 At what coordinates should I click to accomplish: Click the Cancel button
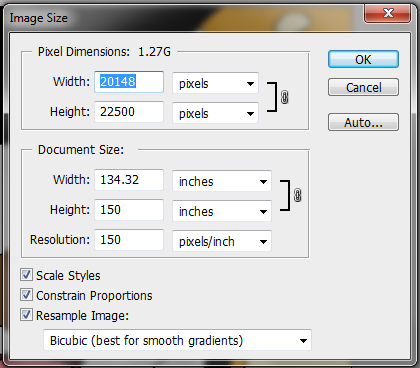pyautogui.click(x=363, y=87)
